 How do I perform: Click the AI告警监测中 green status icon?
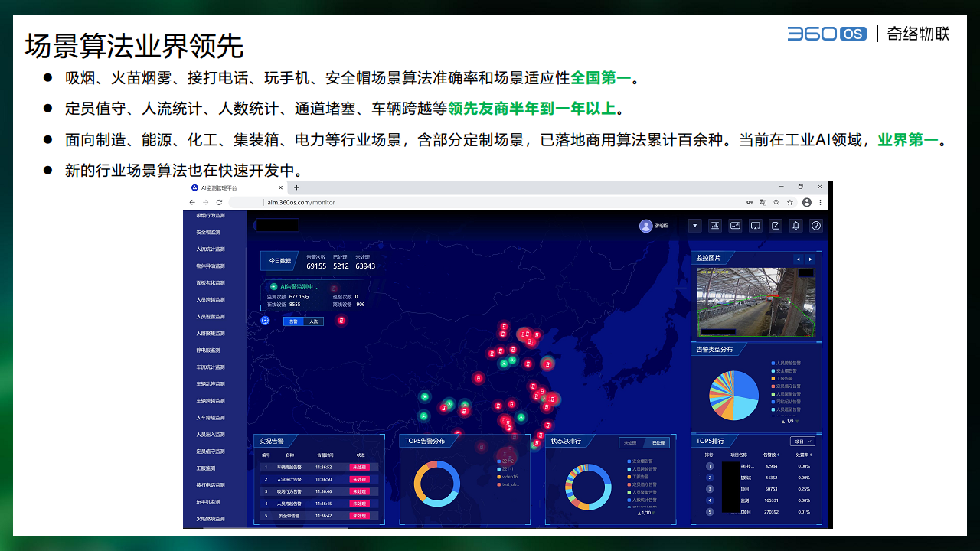(x=273, y=286)
